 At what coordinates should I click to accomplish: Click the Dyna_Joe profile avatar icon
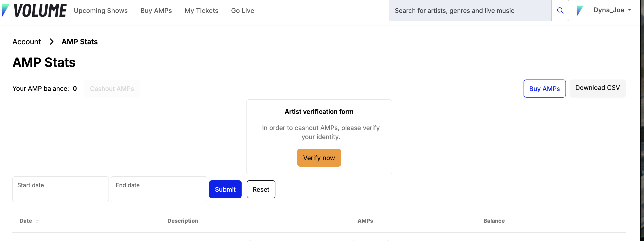(x=580, y=11)
